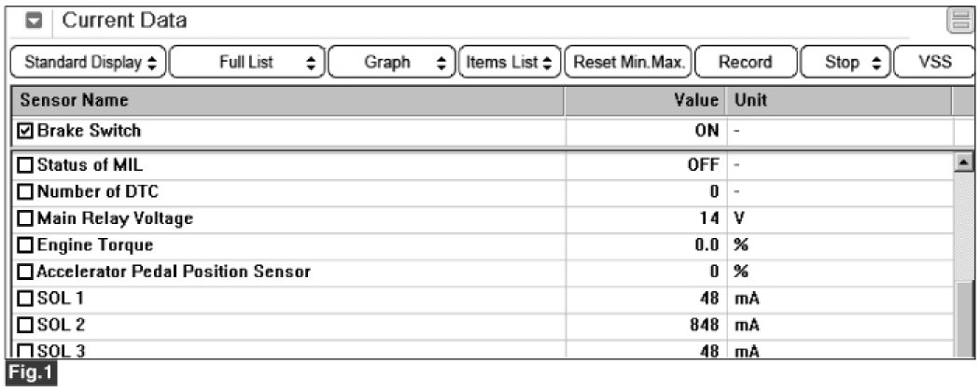The height and width of the screenshot is (392, 980).
Task: Expand the Full List dropdown
Action: point(247,63)
